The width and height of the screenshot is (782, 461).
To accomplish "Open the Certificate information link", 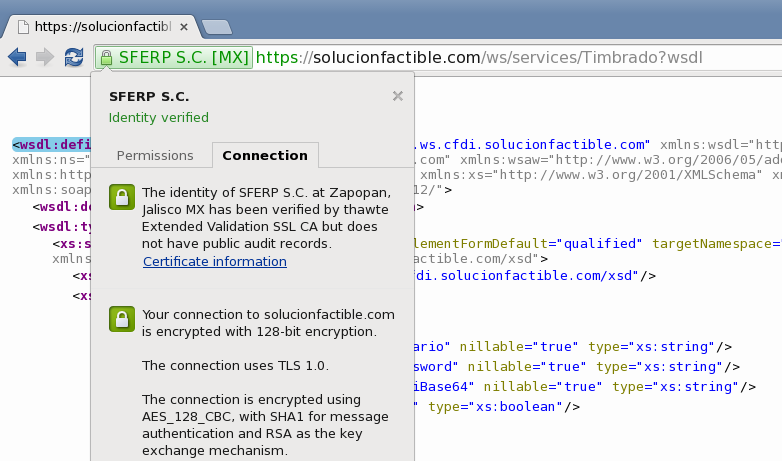I will click(x=215, y=262).
